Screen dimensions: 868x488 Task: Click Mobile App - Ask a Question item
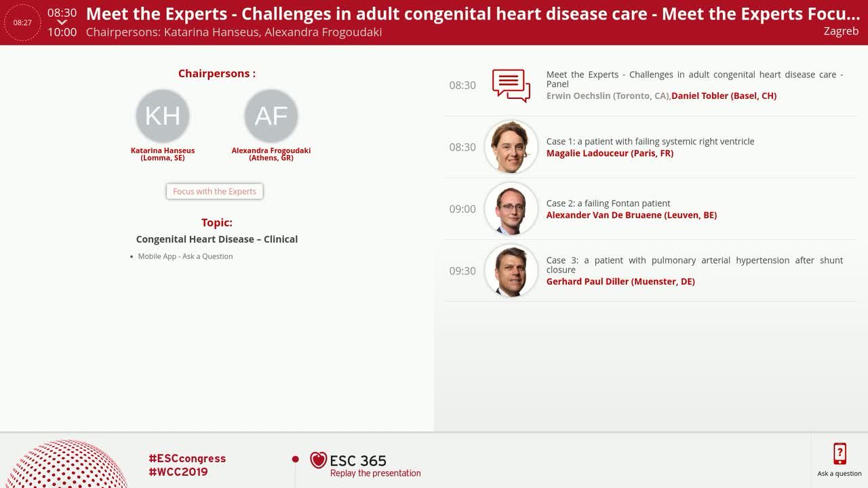pos(185,256)
